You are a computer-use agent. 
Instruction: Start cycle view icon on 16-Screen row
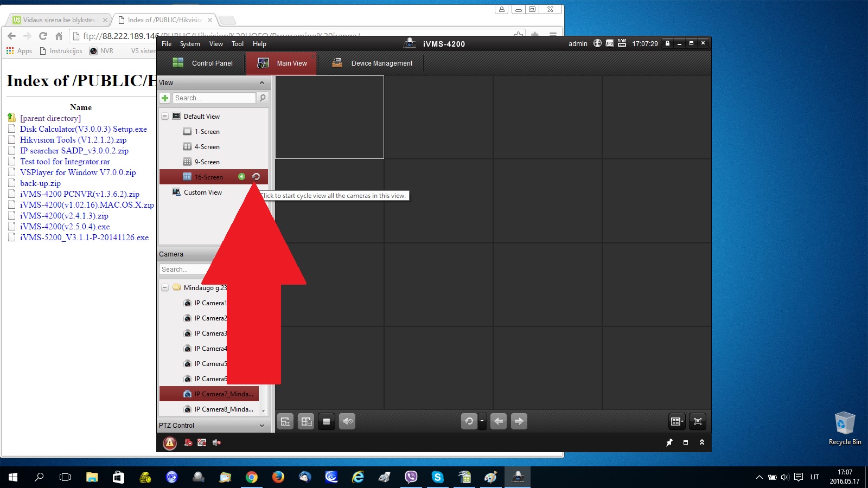(256, 177)
